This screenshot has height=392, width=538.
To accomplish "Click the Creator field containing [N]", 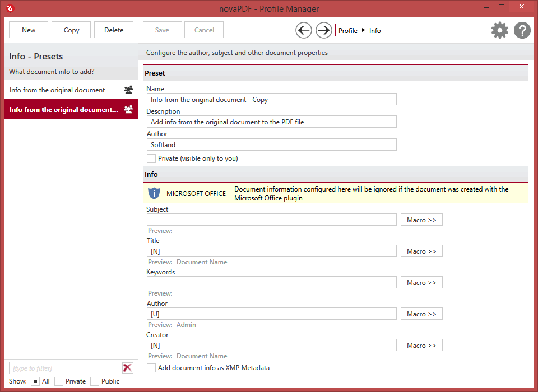I will 272,346.
